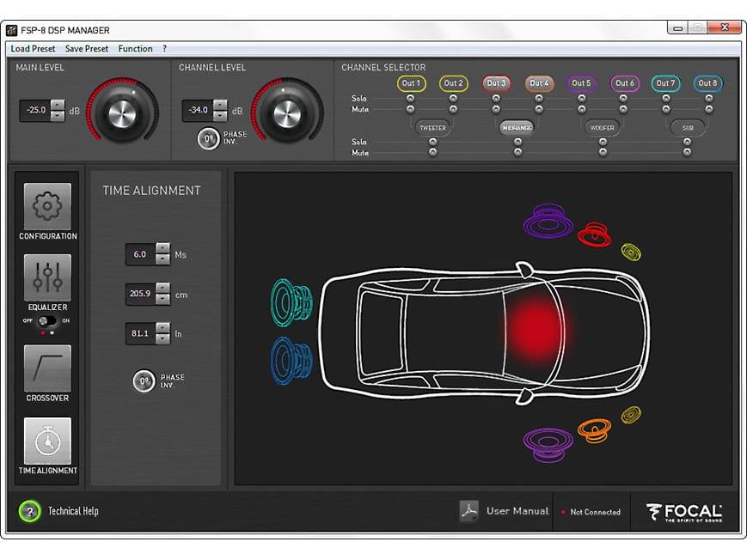Open the ? help menu
Screen dimensions: 747x560
click(x=164, y=49)
